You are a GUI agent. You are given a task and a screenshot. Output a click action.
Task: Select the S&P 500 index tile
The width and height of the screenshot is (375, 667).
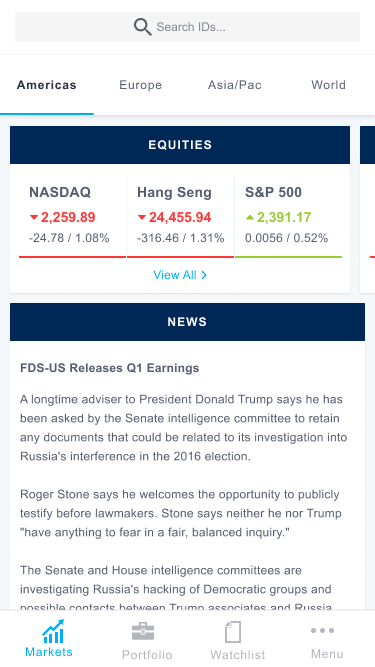tap(288, 217)
